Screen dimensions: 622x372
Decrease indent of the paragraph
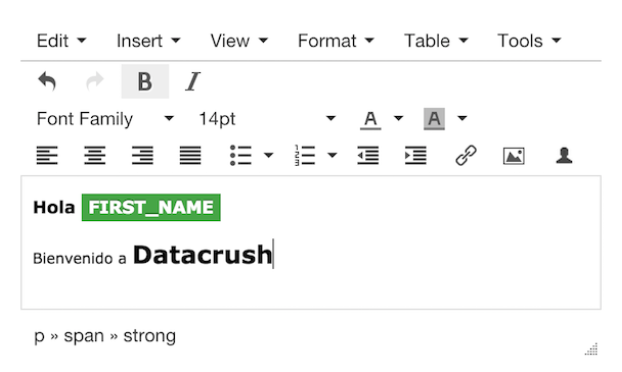coord(368,155)
